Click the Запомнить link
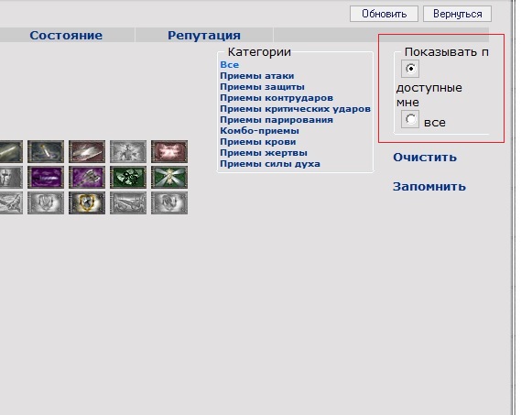Viewport: 532px width, 415px height. (x=429, y=187)
